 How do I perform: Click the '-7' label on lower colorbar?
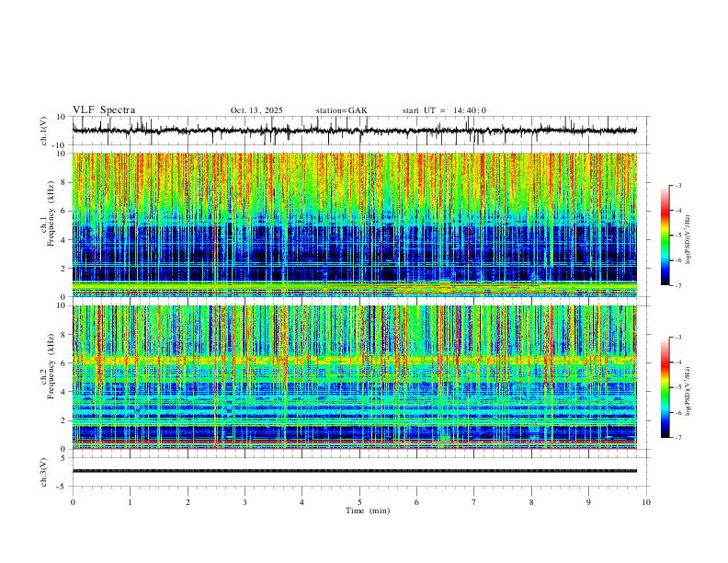click(678, 438)
